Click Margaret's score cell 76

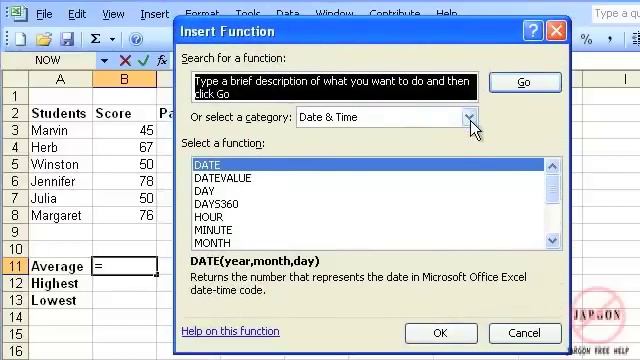coord(124,216)
